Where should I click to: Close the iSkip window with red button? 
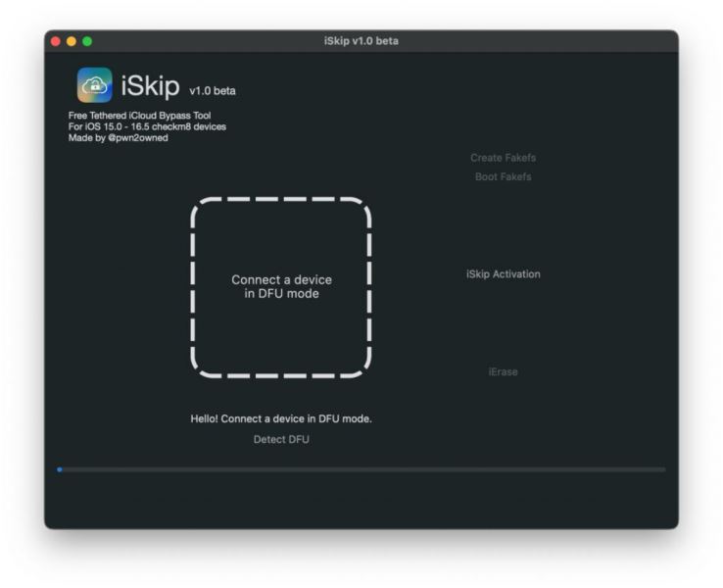pos(56,41)
